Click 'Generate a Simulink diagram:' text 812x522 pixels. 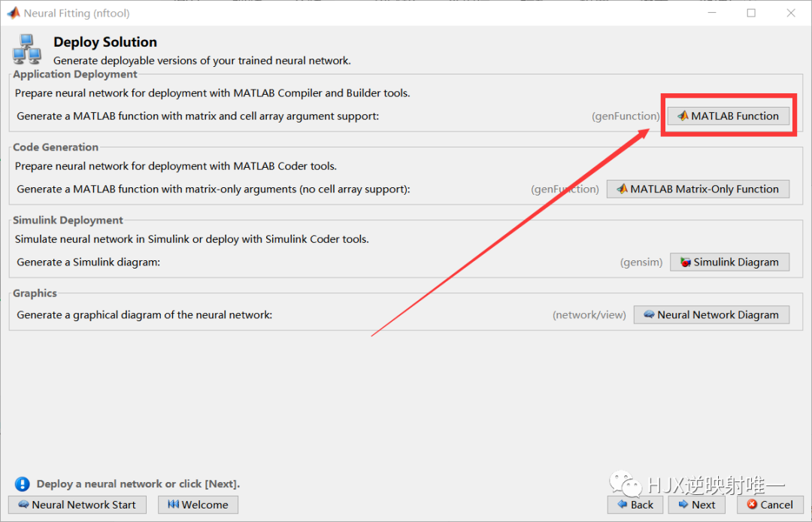point(89,263)
